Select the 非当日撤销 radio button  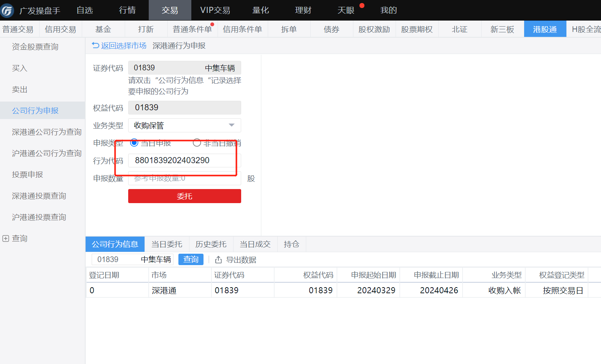tap(197, 143)
